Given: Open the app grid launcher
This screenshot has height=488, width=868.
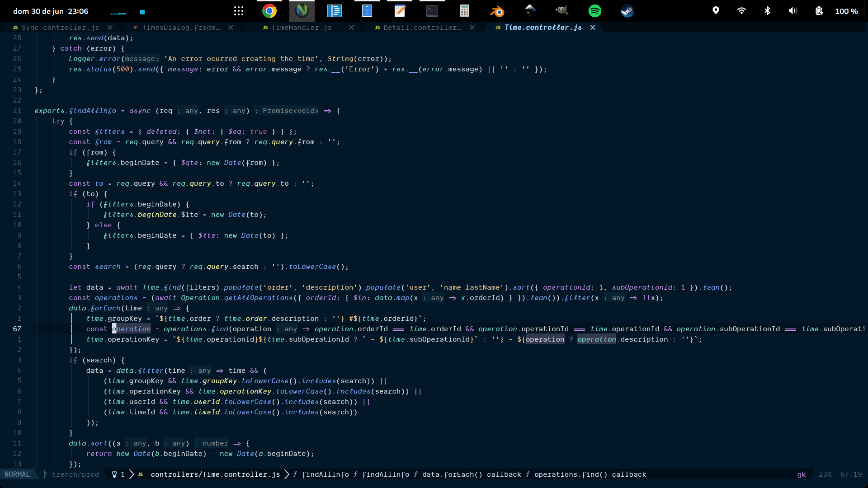Looking at the screenshot, I should (x=239, y=11).
